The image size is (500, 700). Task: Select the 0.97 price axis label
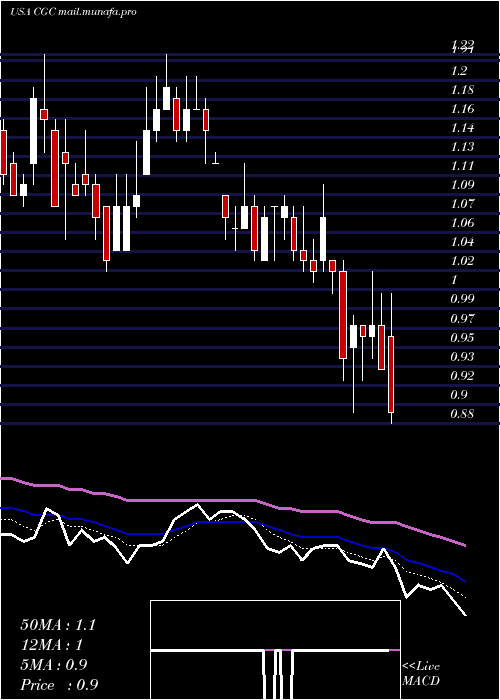(x=462, y=319)
